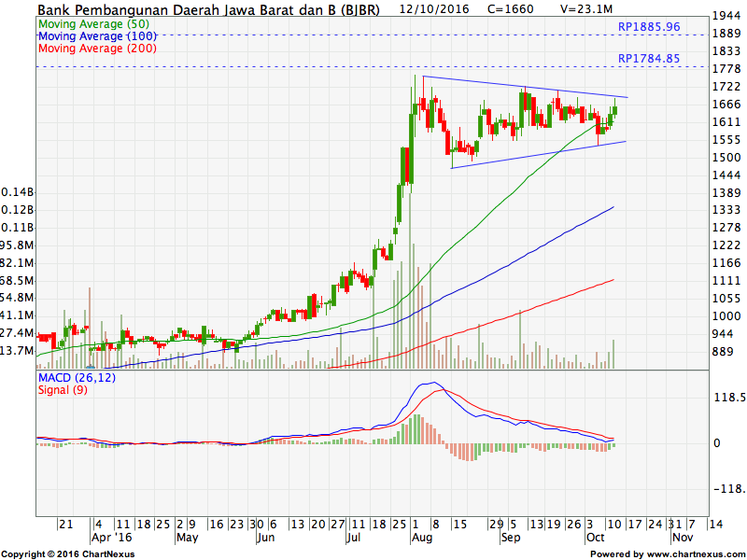Viewport: 747px width, 560px height.
Task: Click the resistance label 'RP1784.85'
Action: pos(649,59)
